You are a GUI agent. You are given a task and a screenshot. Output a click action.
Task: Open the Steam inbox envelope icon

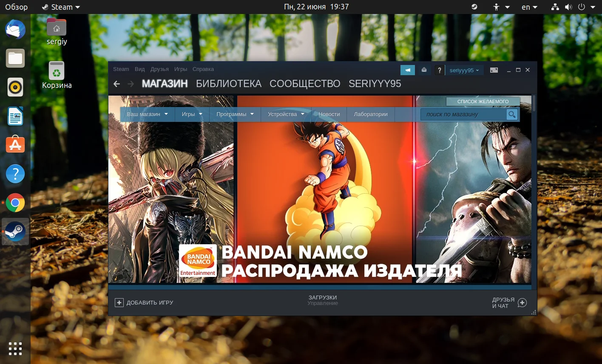click(424, 70)
